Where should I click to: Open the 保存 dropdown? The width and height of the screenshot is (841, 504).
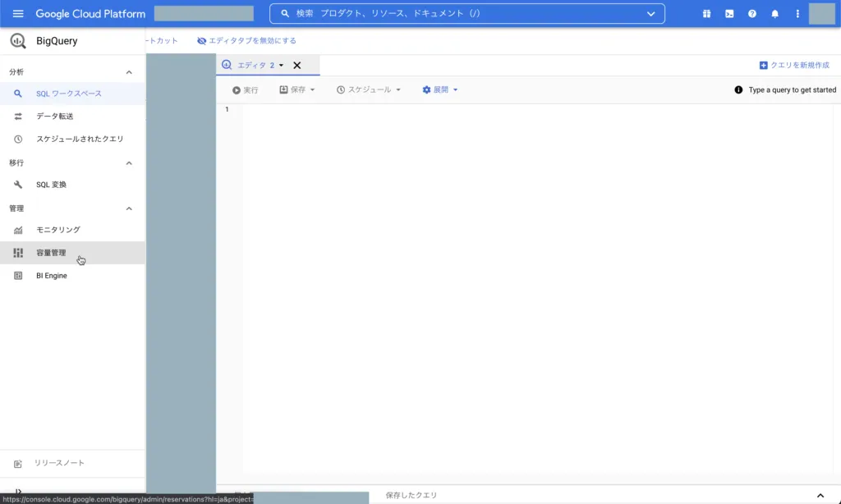[297, 89]
